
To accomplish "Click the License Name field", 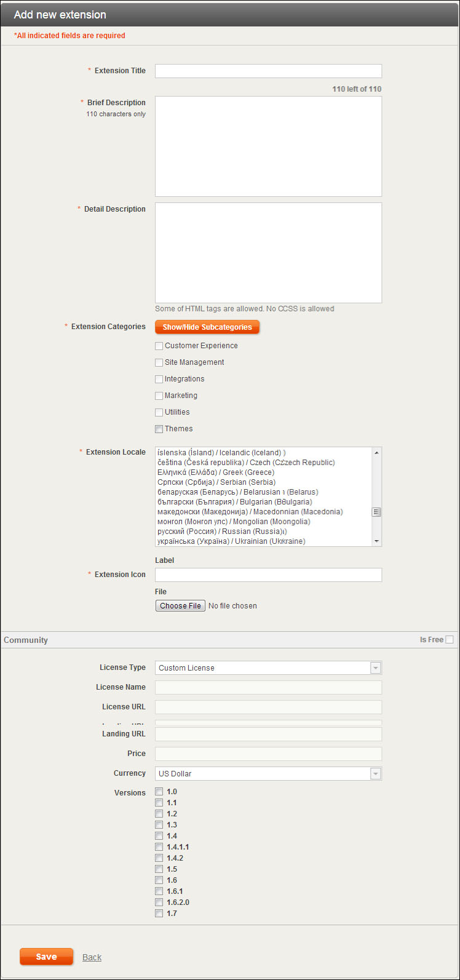I will 268,688.
